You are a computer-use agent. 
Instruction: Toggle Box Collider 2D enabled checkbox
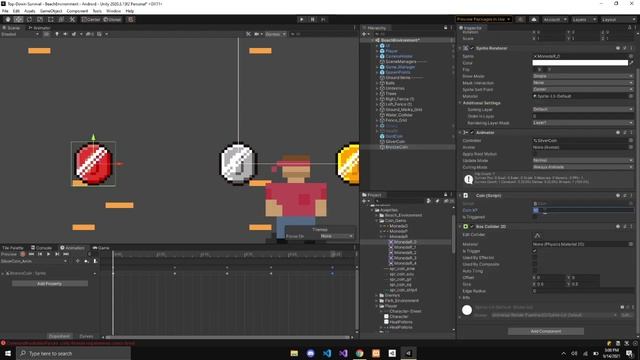(x=472, y=227)
